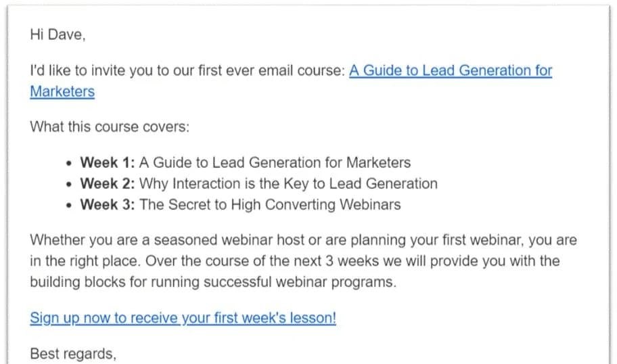Select the bold 'Week 3:' label

(108, 204)
